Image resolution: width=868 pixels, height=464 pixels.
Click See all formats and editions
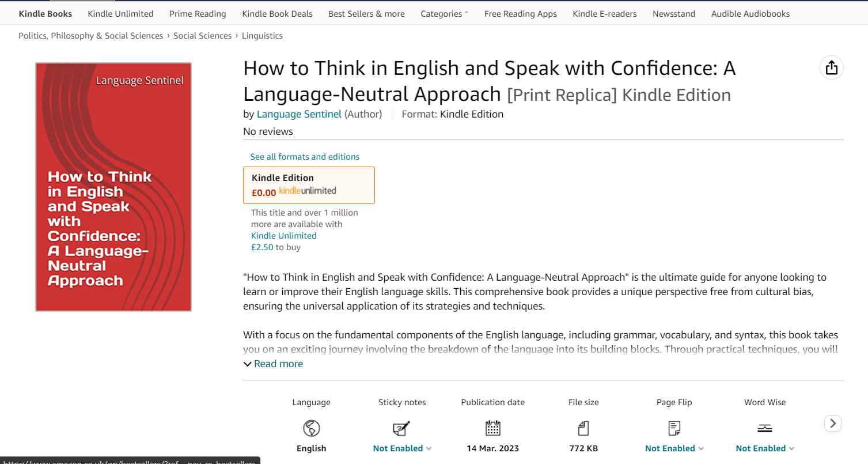[x=305, y=157]
